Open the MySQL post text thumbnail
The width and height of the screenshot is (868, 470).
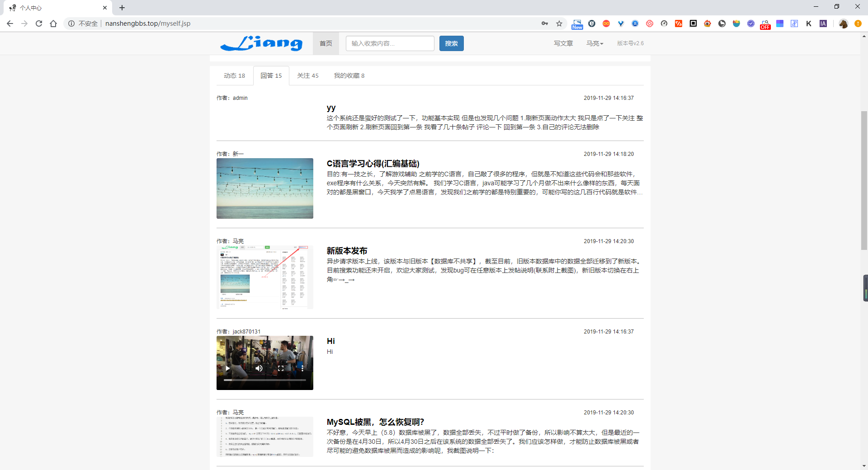[x=265, y=437]
